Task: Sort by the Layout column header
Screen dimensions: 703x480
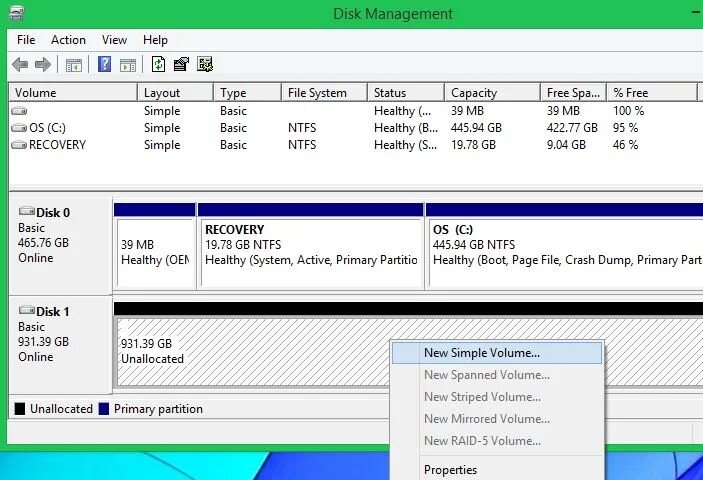Action: pos(175,93)
